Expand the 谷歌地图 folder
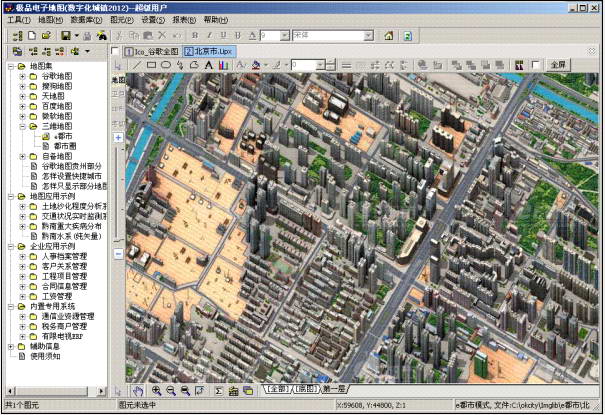The height and width of the screenshot is (415, 605). 22,76
